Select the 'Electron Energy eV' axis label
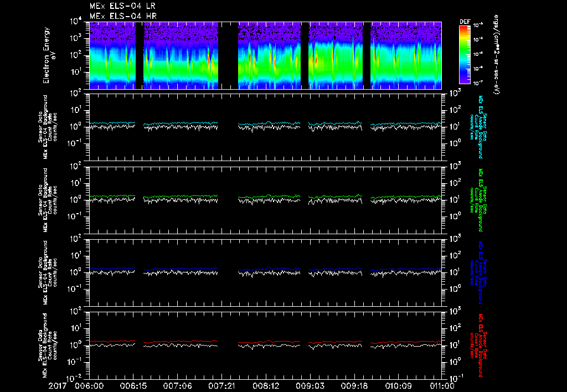 click(49, 55)
